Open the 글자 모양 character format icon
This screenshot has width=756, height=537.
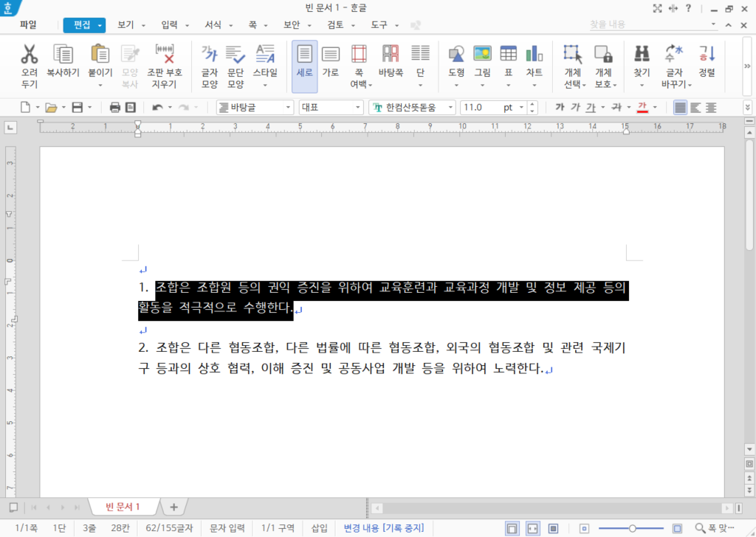point(209,55)
